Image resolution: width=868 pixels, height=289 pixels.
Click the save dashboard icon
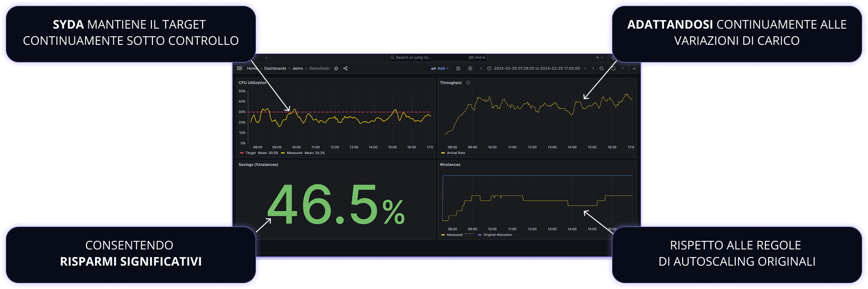pos(458,69)
